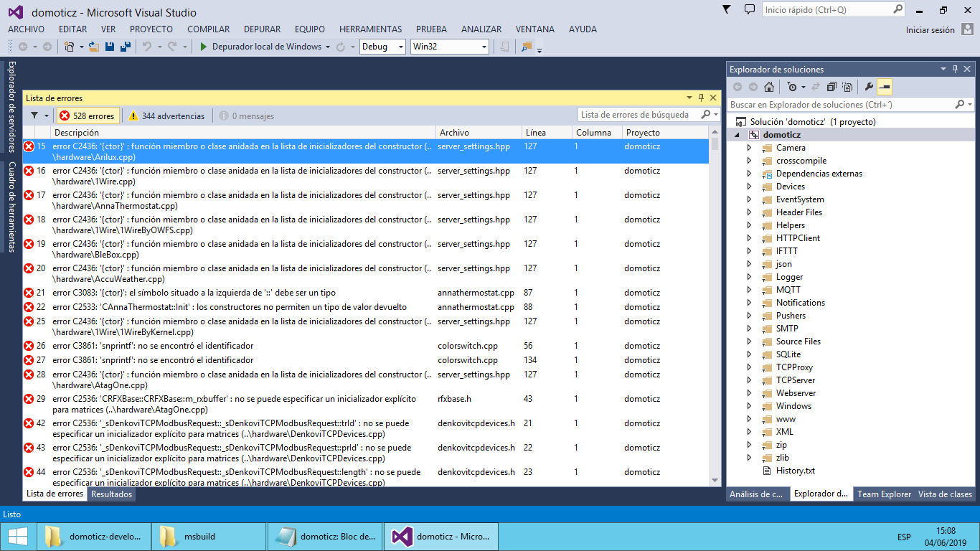
Task: Click the Buscar en Explorador de soluciones field
Action: pos(841,105)
